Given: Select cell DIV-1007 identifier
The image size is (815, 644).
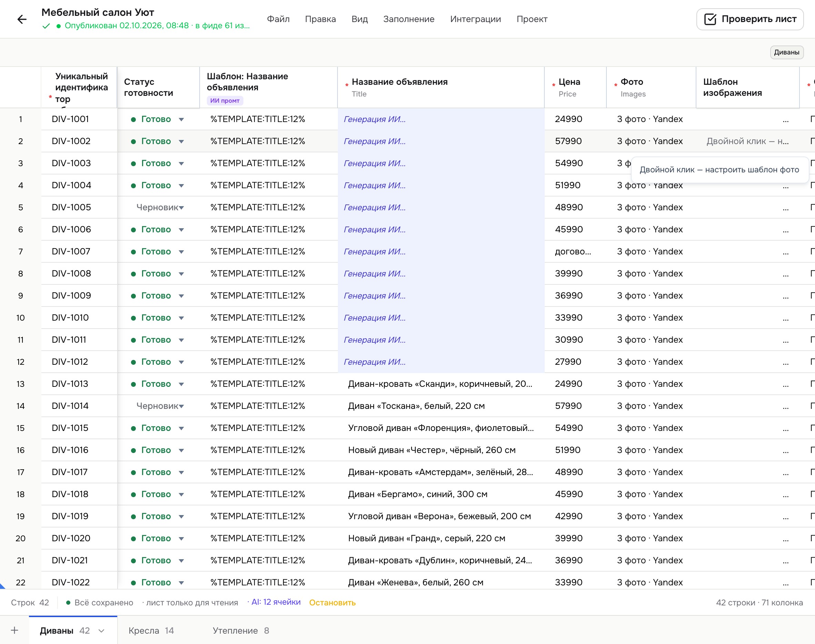Looking at the screenshot, I should 79,251.
